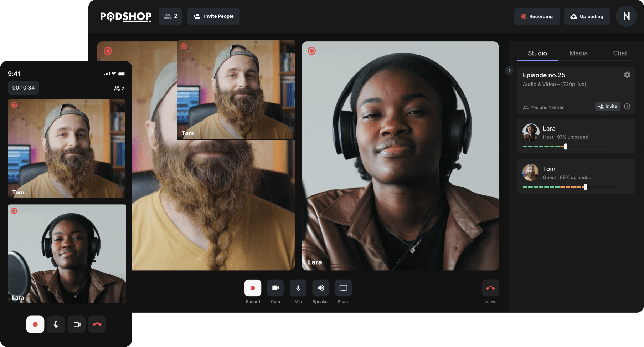Select Tom's small overlay video tile
This screenshot has width=644, height=347.
(236, 90)
